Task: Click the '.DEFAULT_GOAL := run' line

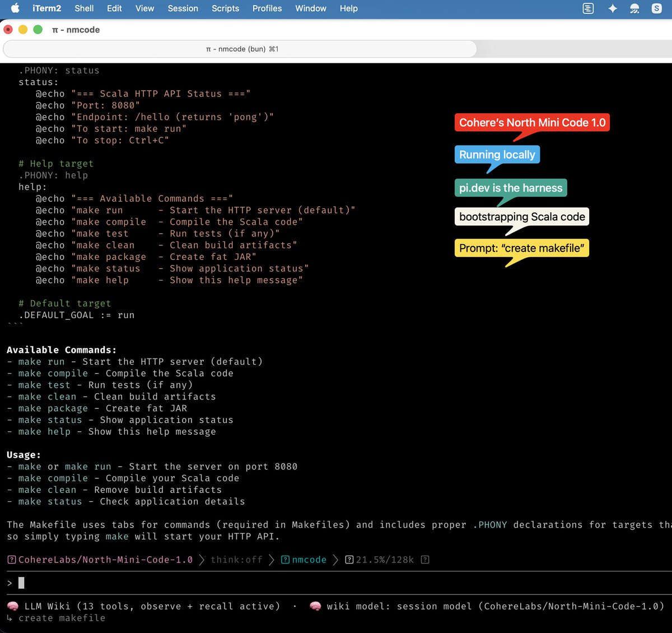Action: click(x=77, y=315)
